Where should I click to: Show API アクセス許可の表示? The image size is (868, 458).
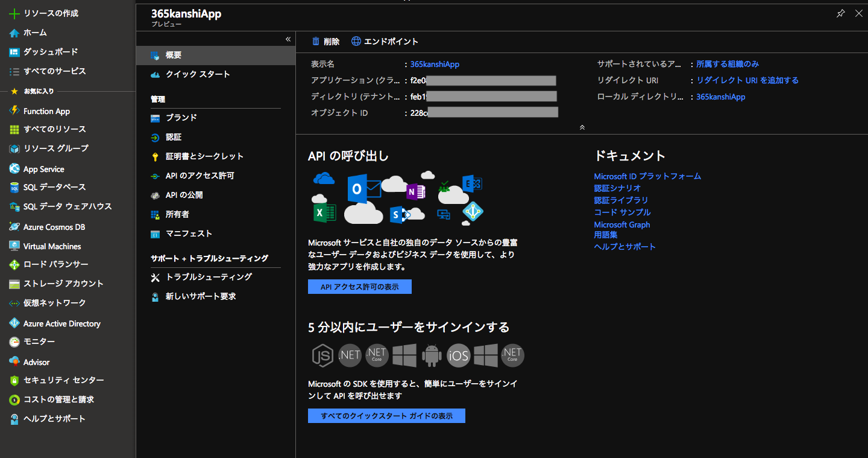click(x=360, y=286)
